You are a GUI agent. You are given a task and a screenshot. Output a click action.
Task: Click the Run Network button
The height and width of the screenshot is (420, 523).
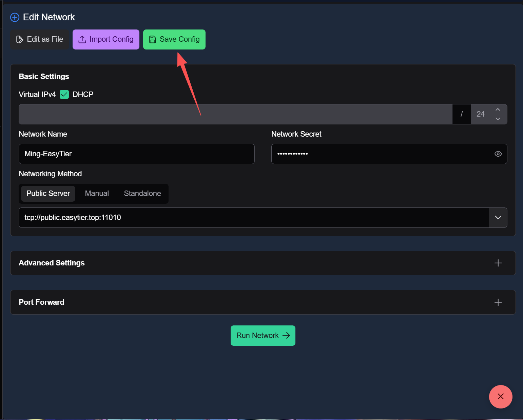pos(263,336)
